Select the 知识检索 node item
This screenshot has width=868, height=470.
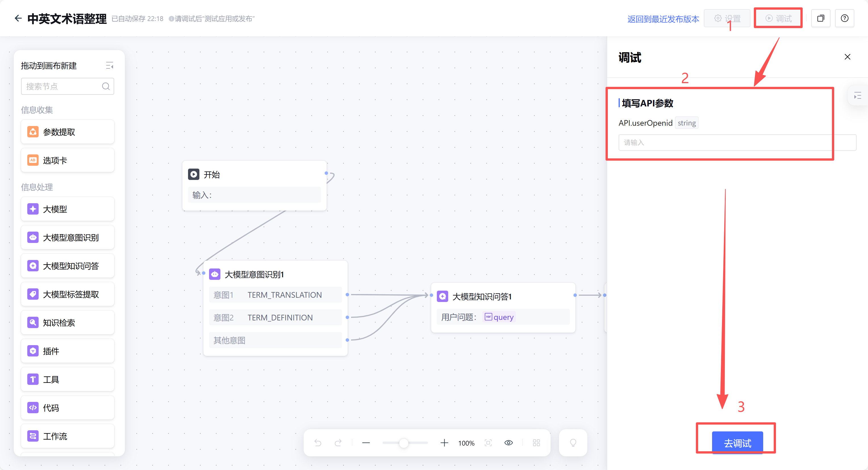pyautogui.click(x=67, y=323)
